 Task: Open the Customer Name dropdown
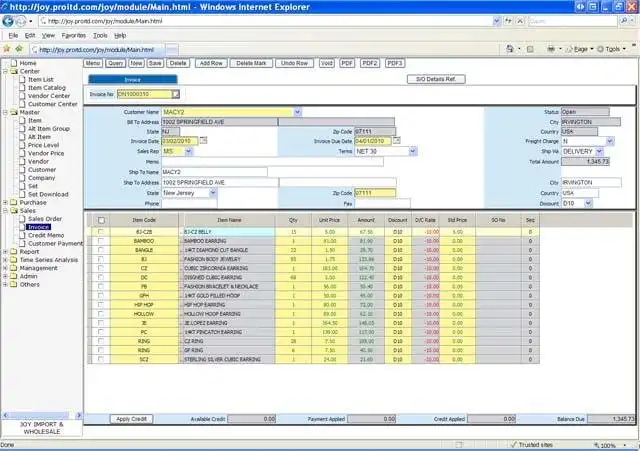point(298,112)
